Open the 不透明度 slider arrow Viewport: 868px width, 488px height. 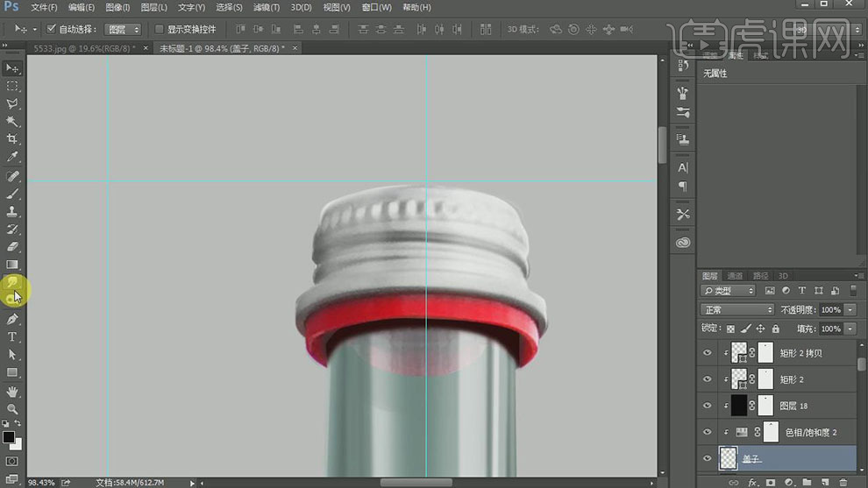click(850, 310)
